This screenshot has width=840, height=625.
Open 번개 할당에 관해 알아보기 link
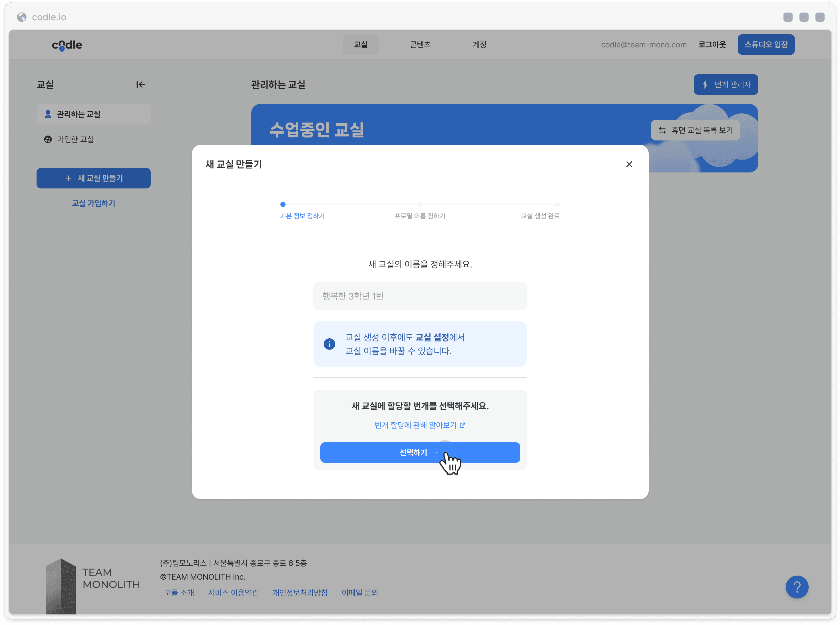[420, 425]
